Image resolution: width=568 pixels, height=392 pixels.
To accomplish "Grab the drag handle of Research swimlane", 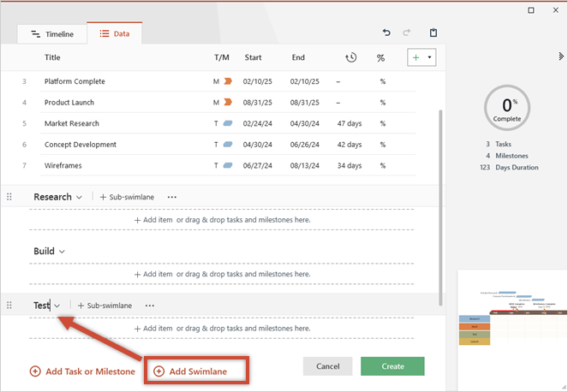I will [10, 197].
